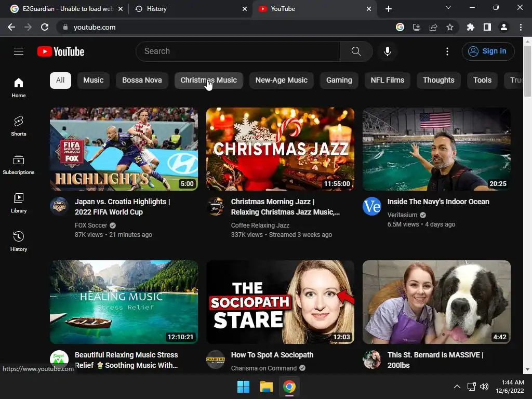Open the St. Bernard dog thumbnail
This screenshot has height=399, width=532.
tap(436, 302)
